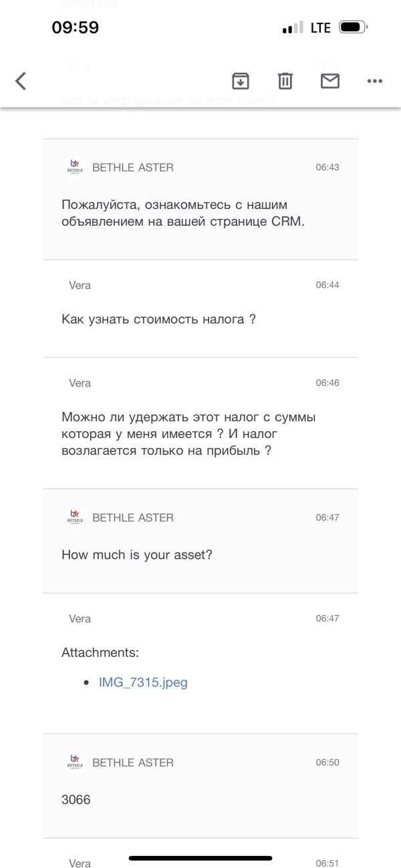Viewport: 401px width, 868px height.
Task: Tap Vera sender name at 06:46 message
Action: (80, 383)
